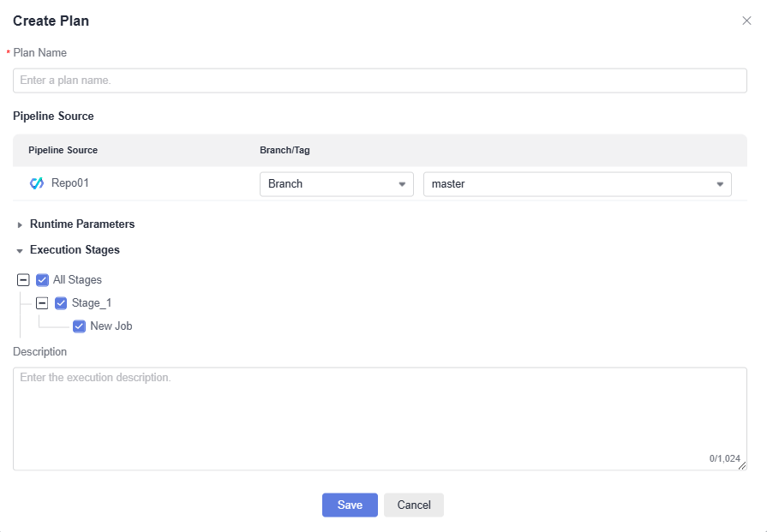
Task: Expand Runtime Parameters section arrow
Action: [x=20, y=224]
